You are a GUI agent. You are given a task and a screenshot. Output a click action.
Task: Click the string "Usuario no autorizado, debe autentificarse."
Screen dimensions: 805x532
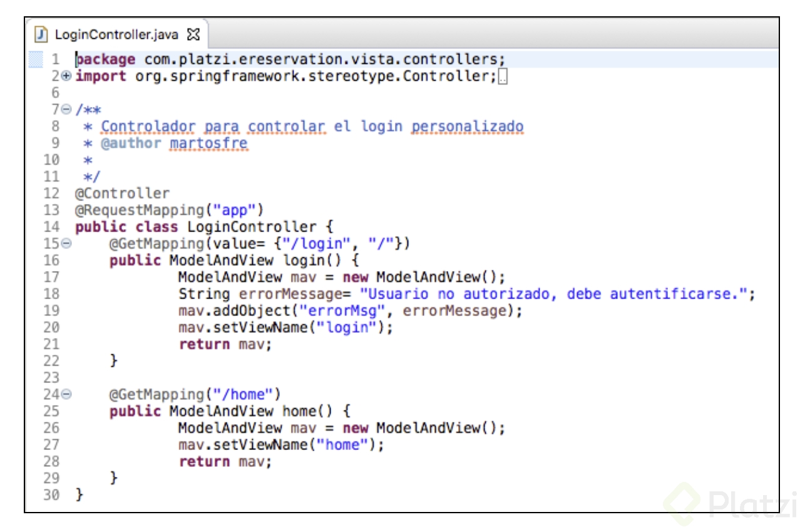[x=553, y=294]
